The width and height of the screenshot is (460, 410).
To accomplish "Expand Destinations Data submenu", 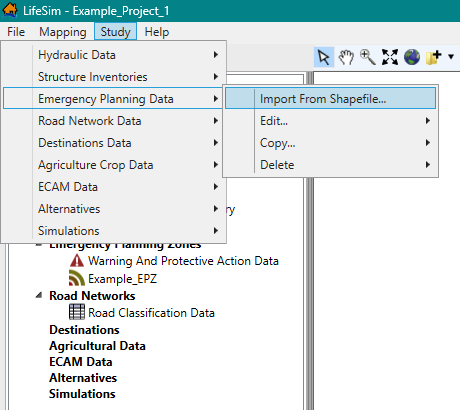I will click(114, 143).
